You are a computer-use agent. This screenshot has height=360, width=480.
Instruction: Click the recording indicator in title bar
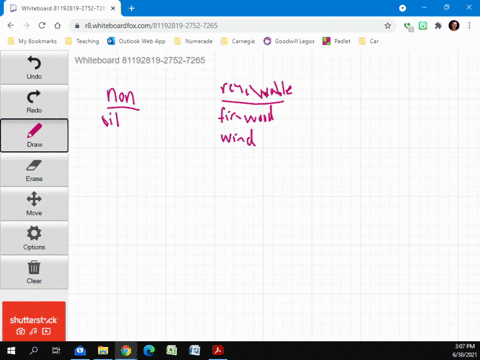[402, 8]
